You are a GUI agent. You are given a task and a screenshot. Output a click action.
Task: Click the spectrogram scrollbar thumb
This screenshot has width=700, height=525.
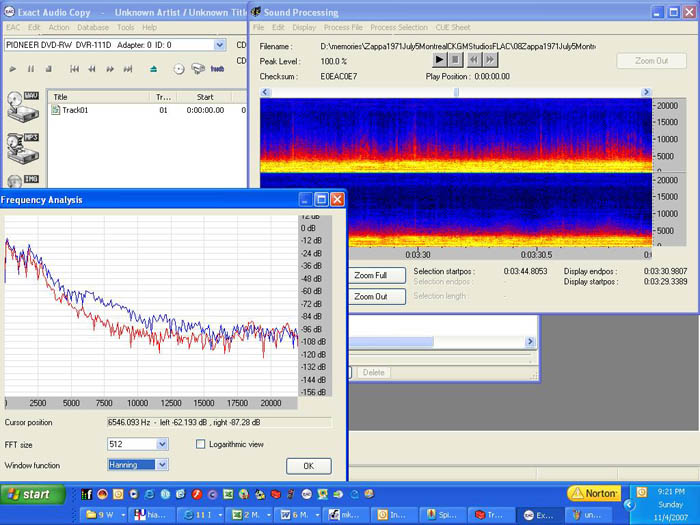(x=456, y=92)
